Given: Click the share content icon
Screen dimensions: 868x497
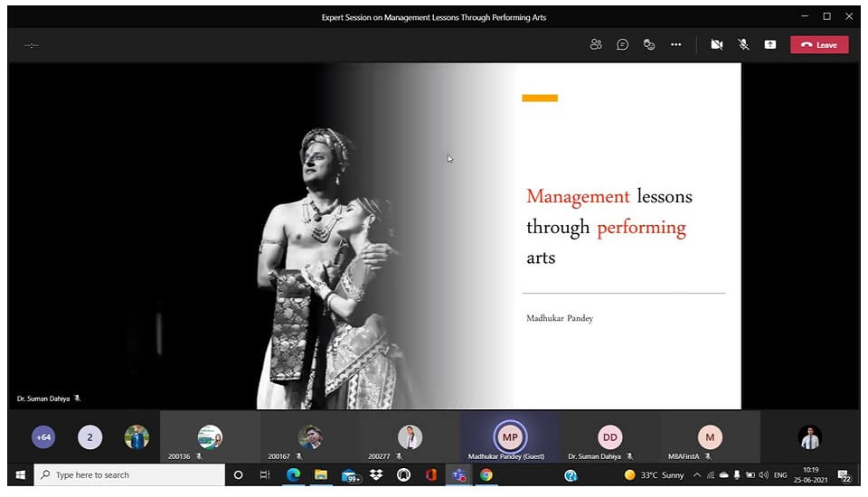Looking at the screenshot, I should [x=770, y=44].
